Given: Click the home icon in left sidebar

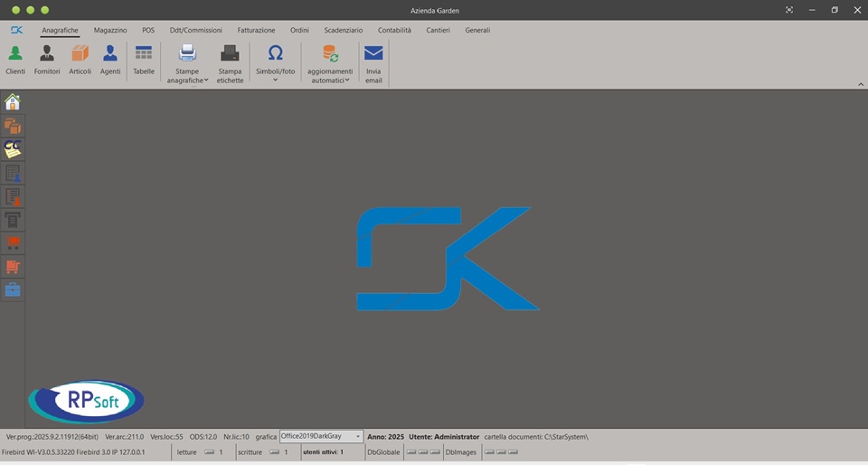Looking at the screenshot, I should click(13, 102).
